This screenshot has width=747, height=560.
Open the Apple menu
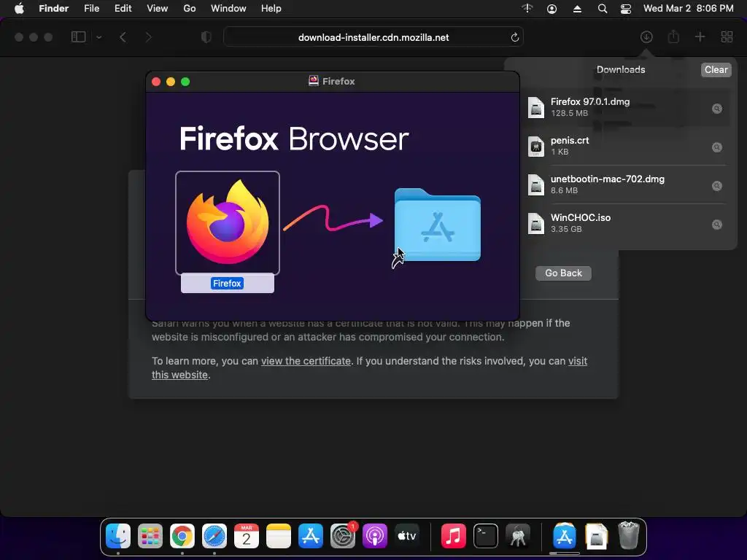tap(19, 9)
